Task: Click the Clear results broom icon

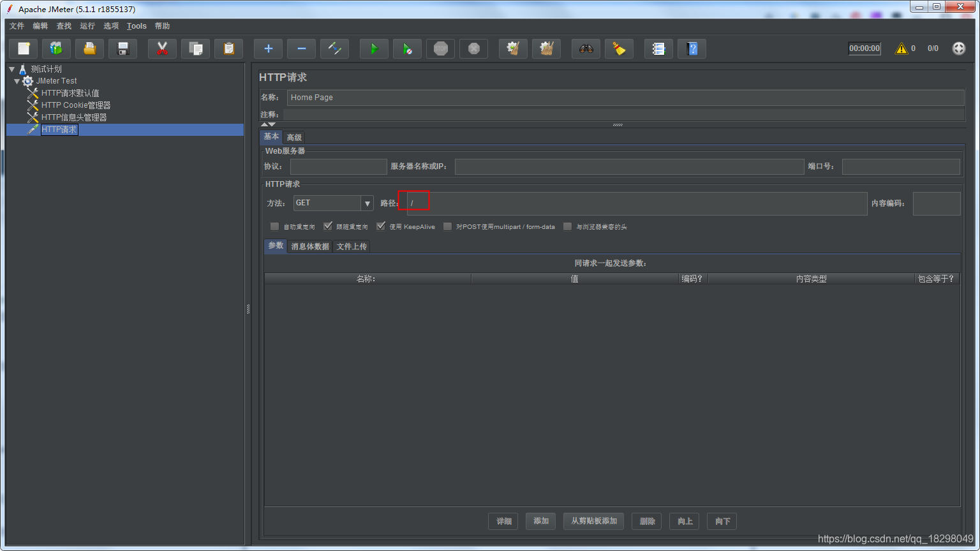Action: [514, 48]
